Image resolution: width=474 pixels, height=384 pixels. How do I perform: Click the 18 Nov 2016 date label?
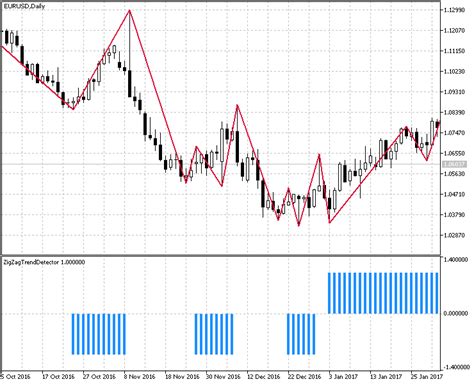click(x=182, y=377)
